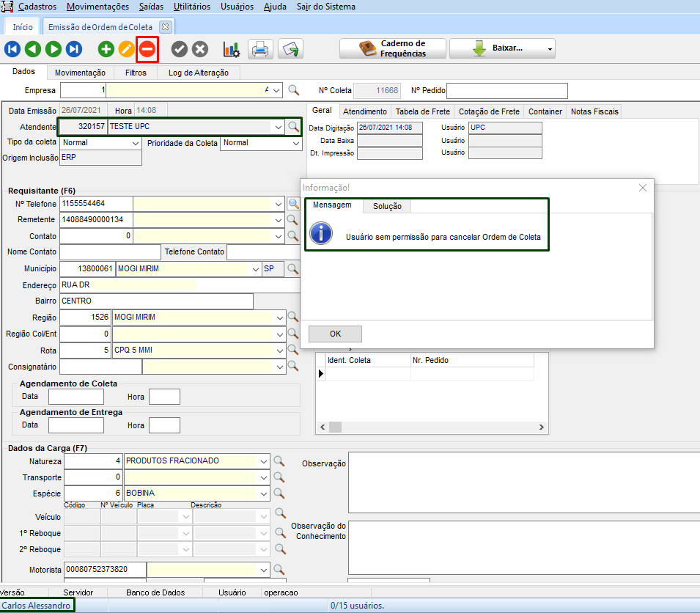
Task: Open the chart settings toolbar icon
Action: pos(232,49)
